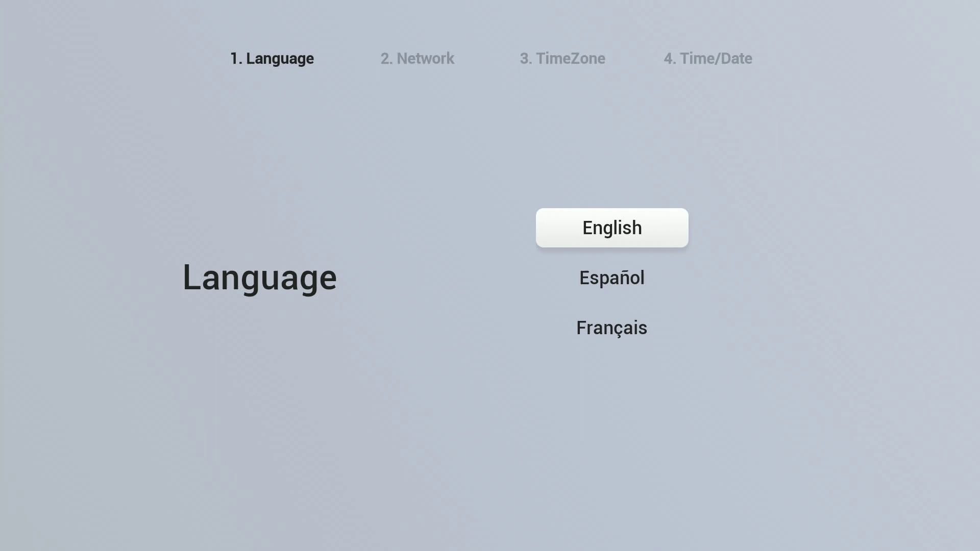
Task: Confirm the focused English option
Action: coord(612,228)
